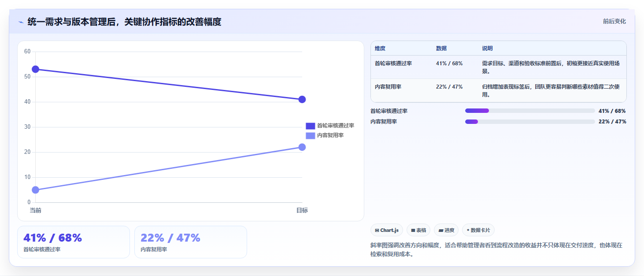Click the 内容复用率 point above 目标

(x=302, y=147)
